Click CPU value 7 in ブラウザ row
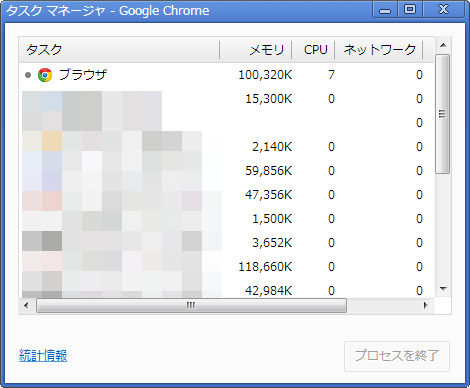The height and width of the screenshot is (388, 470). [331, 75]
